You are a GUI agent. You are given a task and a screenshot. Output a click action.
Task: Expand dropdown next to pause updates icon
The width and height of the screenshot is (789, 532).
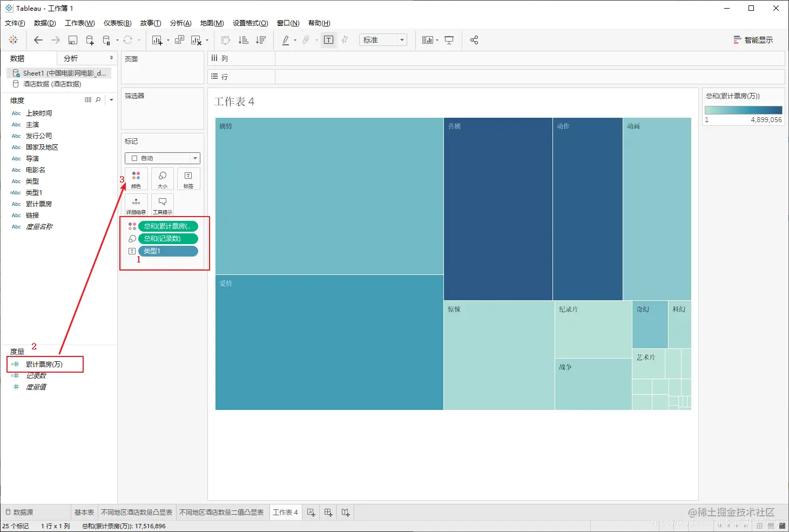(x=117, y=41)
